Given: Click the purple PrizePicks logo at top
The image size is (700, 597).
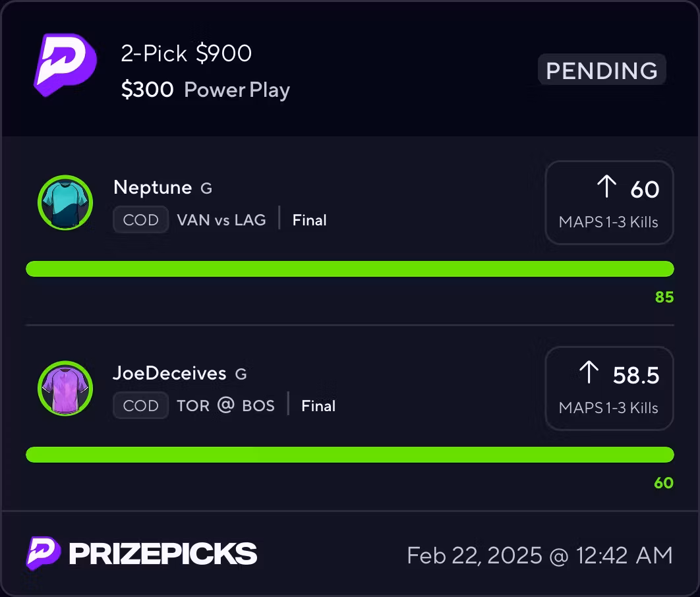Looking at the screenshot, I should click(x=65, y=65).
